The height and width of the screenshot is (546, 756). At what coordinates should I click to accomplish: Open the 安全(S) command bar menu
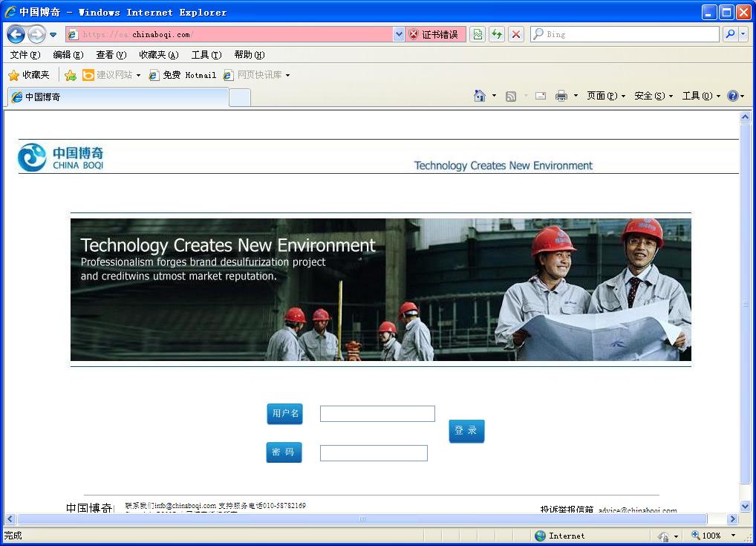[x=654, y=96]
